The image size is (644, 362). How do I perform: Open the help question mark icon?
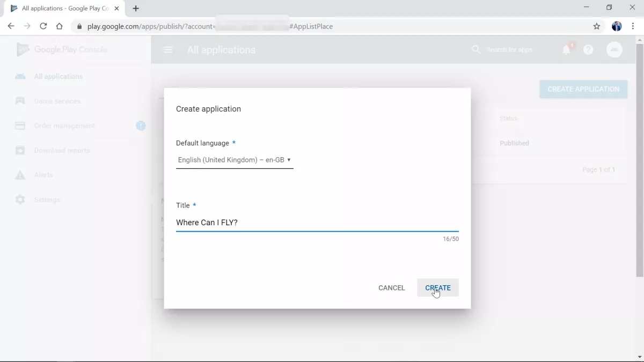(x=588, y=50)
